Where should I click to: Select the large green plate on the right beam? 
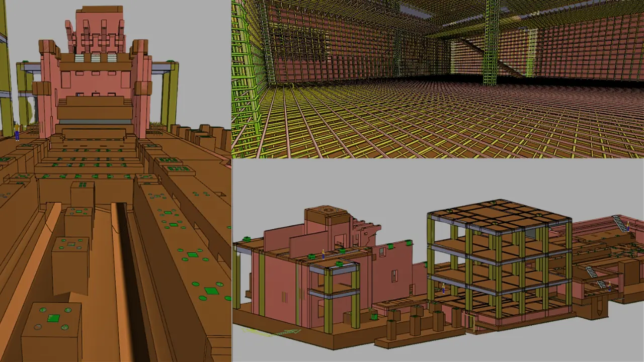211,291
